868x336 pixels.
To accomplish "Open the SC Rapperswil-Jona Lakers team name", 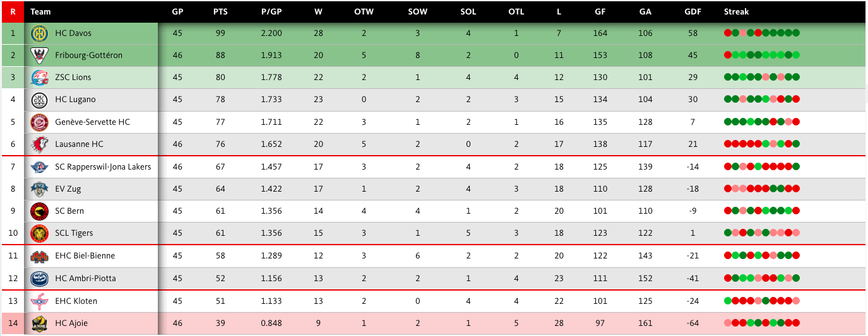I will coord(103,167).
